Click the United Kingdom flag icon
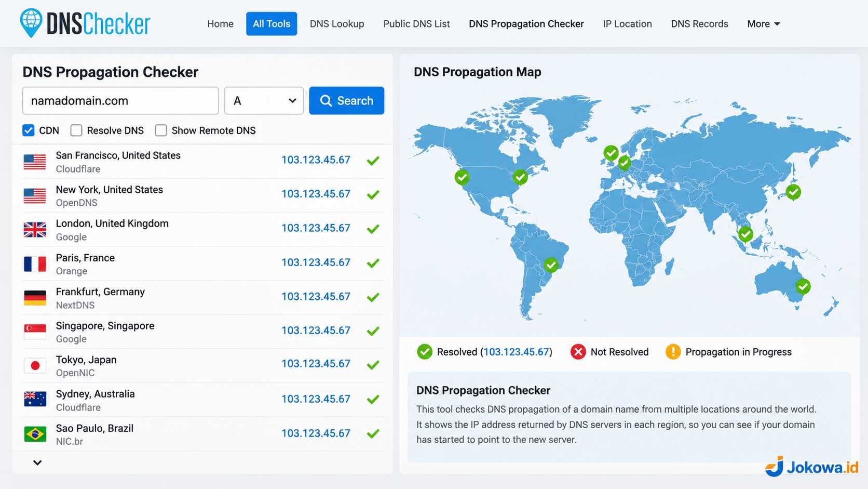The height and width of the screenshot is (489, 868). (35, 230)
